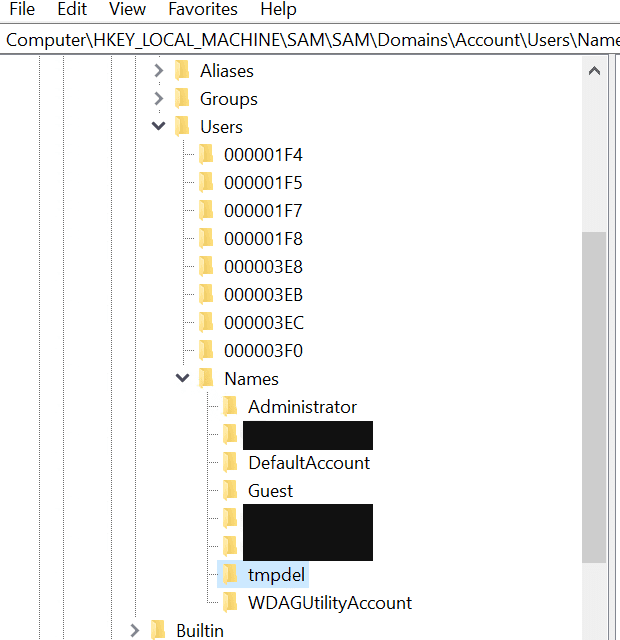Select the 000001F5 key
The image size is (620, 640).
click(x=263, y=183)
